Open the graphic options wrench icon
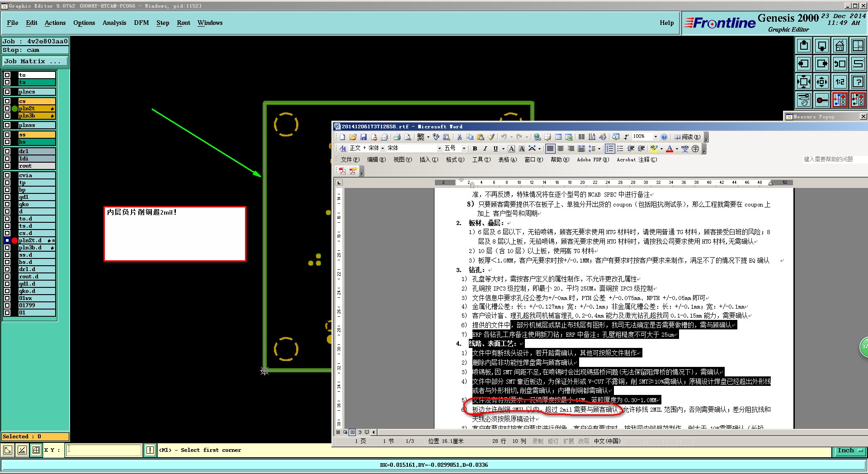Image resolution: width=868 pixels, height=474 pixels. pos(804,100)
